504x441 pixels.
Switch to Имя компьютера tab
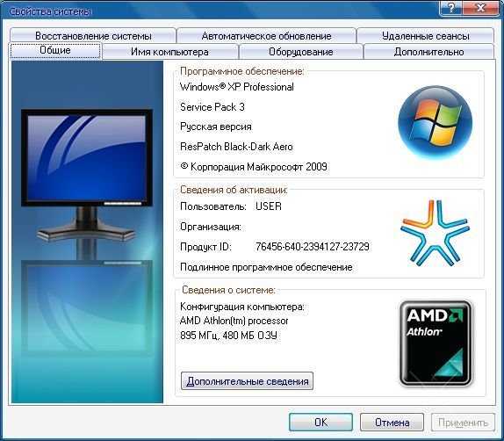pos(169,52)
